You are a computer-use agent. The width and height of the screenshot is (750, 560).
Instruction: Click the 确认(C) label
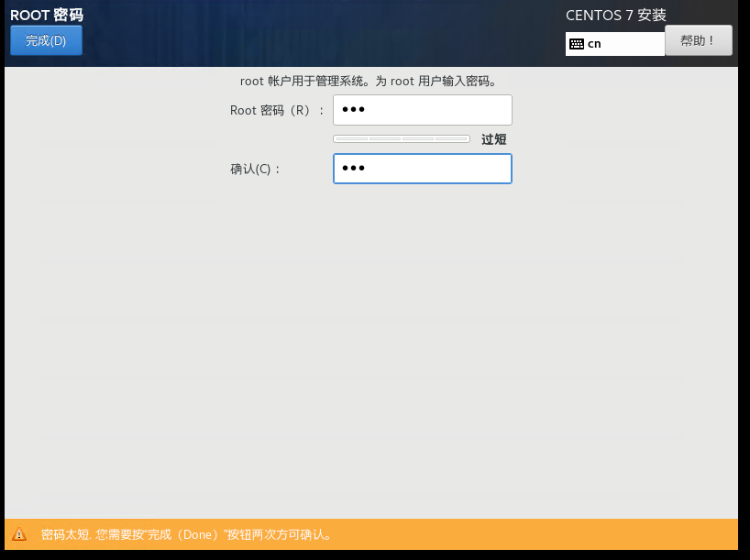[x=255, y=169]
